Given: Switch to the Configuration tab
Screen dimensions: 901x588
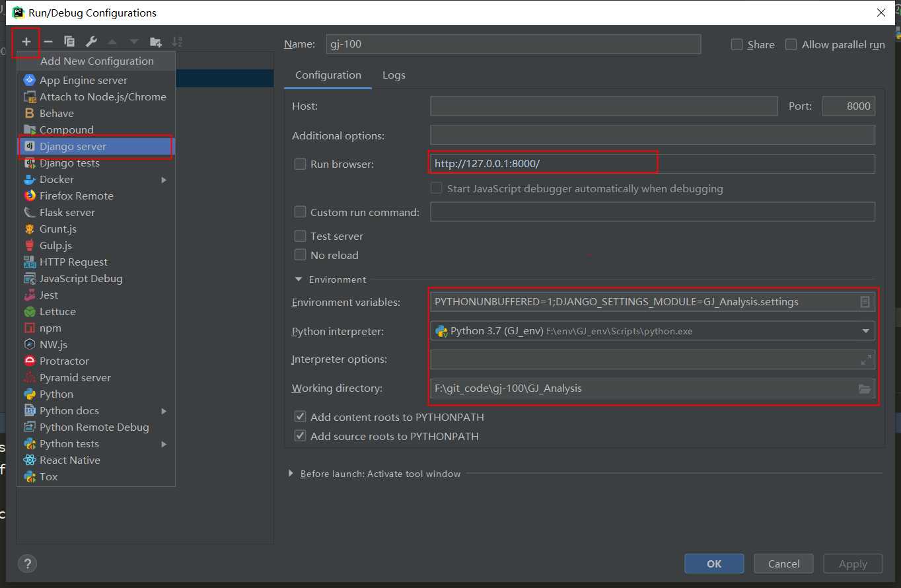Looking at the screenshot, I should (x=328, y=75).
